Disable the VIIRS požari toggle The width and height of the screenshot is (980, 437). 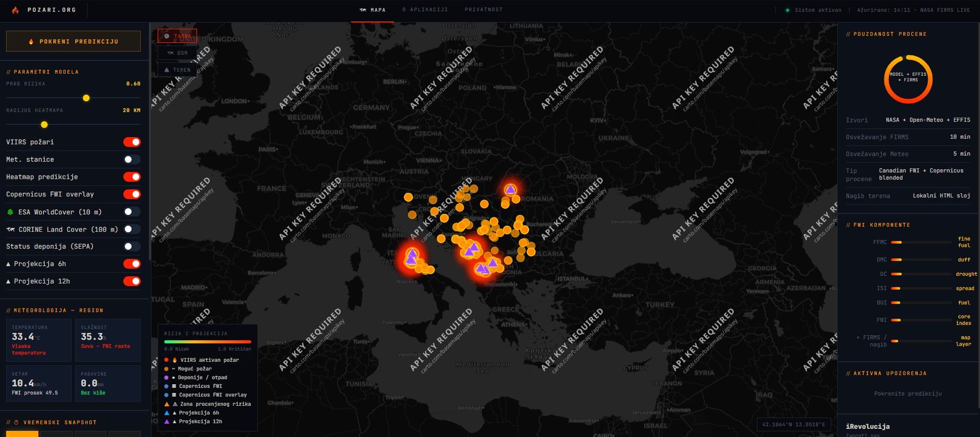pos(132,142)
